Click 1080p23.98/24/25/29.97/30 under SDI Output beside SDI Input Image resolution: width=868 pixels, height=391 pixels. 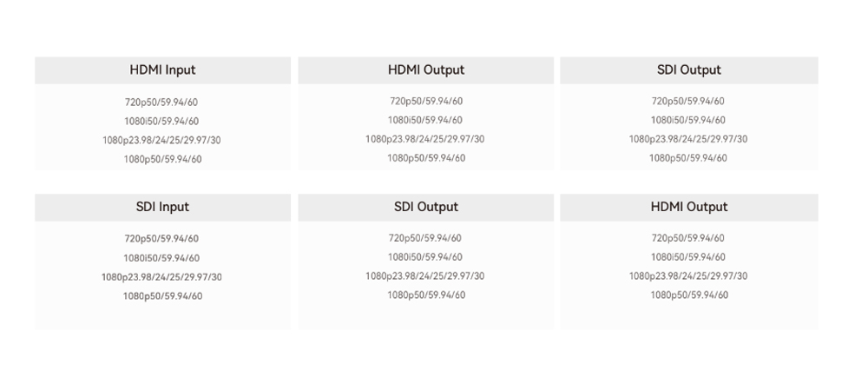[x=425, y=276]
